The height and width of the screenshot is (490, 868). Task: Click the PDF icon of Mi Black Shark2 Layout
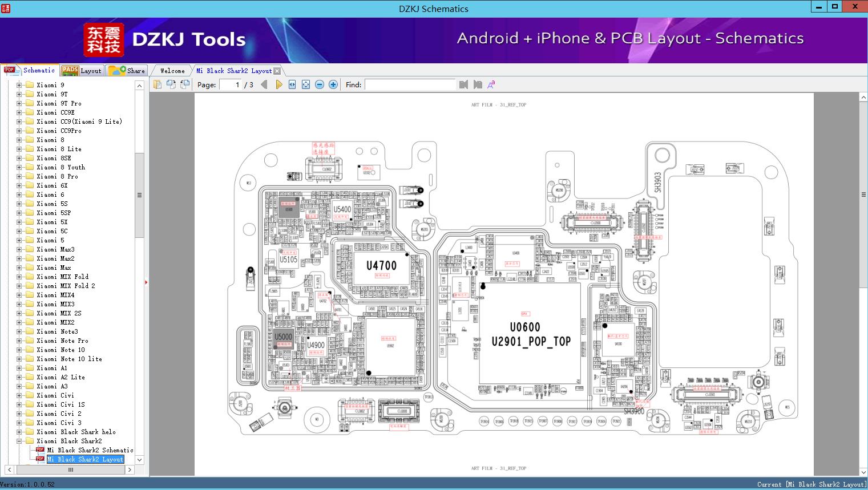click(40, 459)
